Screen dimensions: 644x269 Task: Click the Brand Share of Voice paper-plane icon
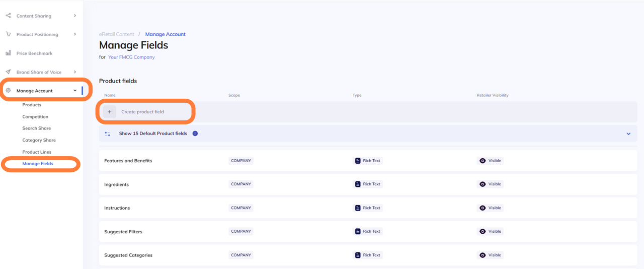(x=8, y=72)
